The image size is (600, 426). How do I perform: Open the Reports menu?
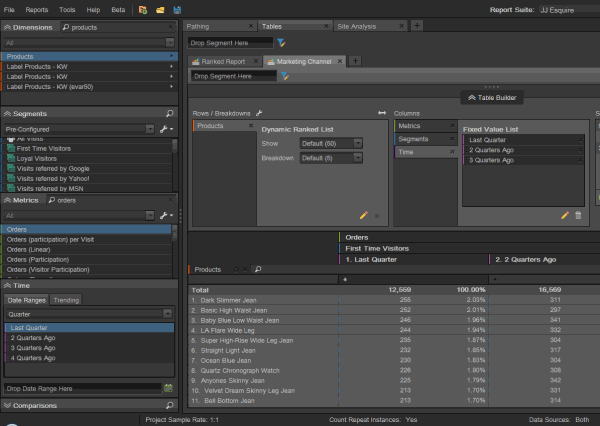36,8
